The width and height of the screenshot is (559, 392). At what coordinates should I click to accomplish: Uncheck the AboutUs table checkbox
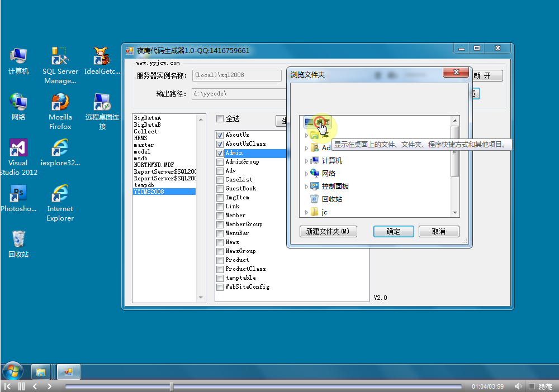[x=220, y=135]
